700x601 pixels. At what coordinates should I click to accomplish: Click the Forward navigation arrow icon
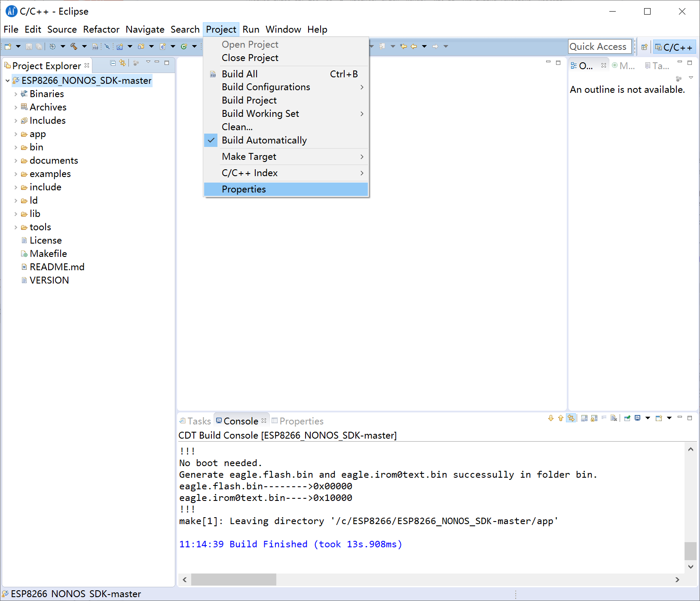(435, 46)
